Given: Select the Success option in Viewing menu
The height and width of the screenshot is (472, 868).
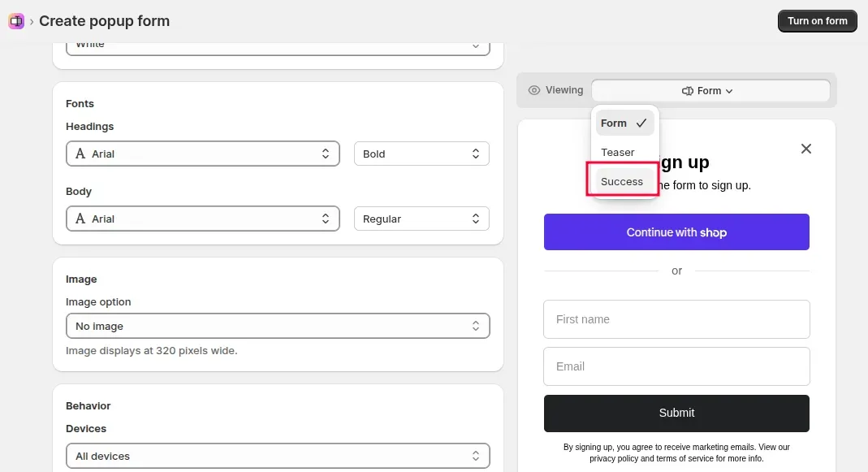Looking at the screenshot, I should click(624, 182).
